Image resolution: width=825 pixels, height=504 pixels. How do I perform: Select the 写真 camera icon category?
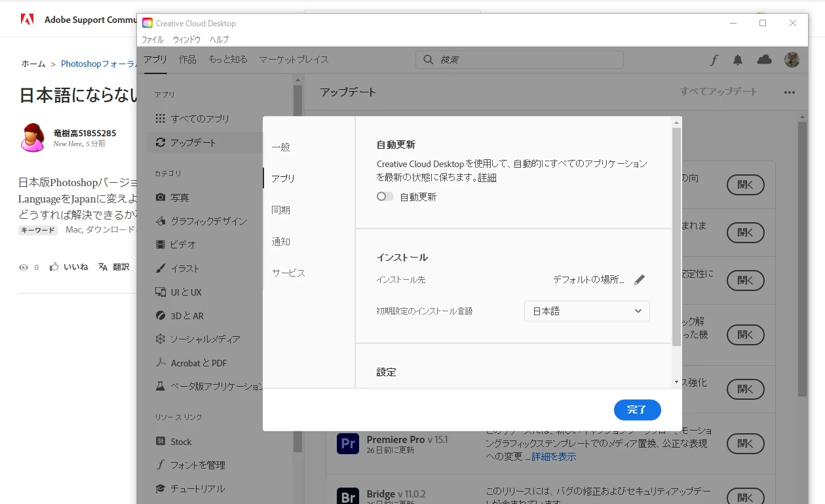click(x=160, y=197)
